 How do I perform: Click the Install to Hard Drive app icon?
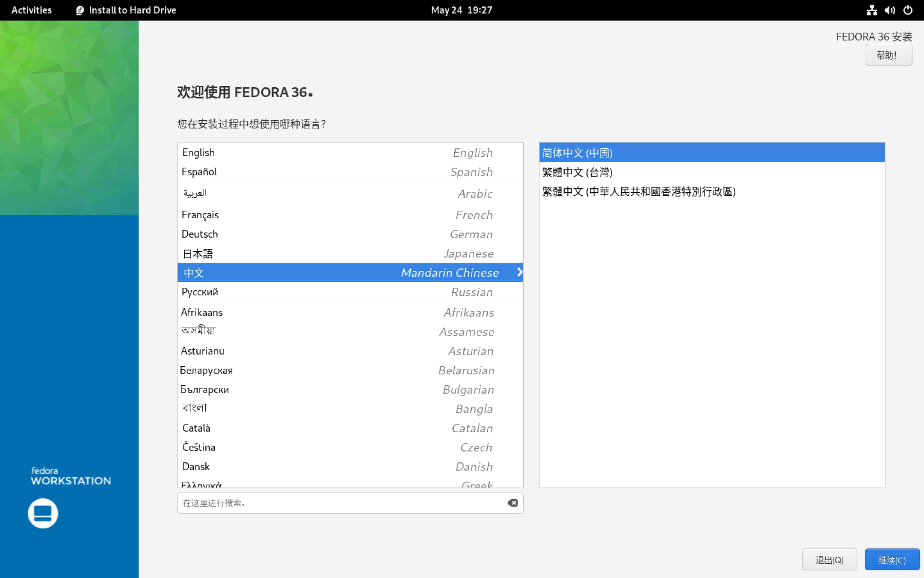click(x=80, y=10)
